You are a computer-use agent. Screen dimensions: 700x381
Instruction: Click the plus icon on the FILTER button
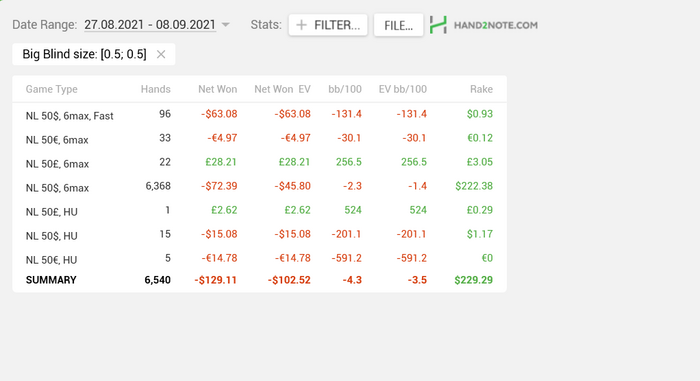tap(301, 25)
